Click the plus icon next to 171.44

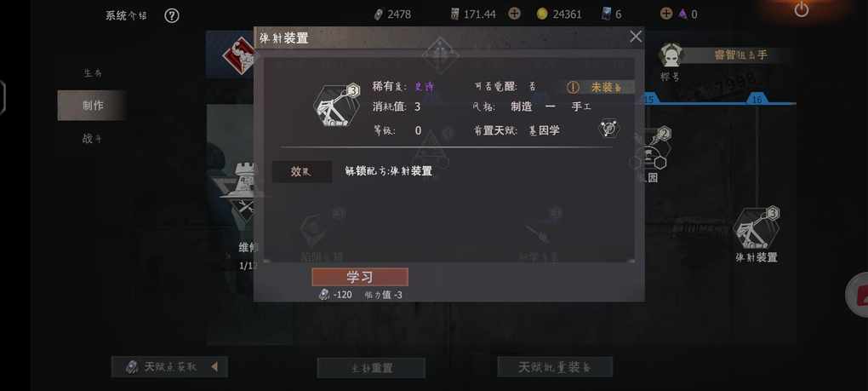pos(514,14)
